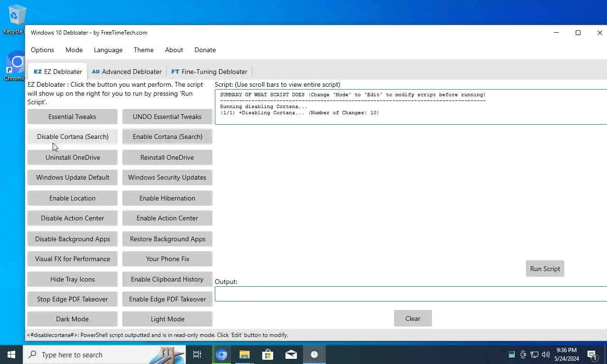Click Disable Cortana (Search) button

[x=72, y=136]
